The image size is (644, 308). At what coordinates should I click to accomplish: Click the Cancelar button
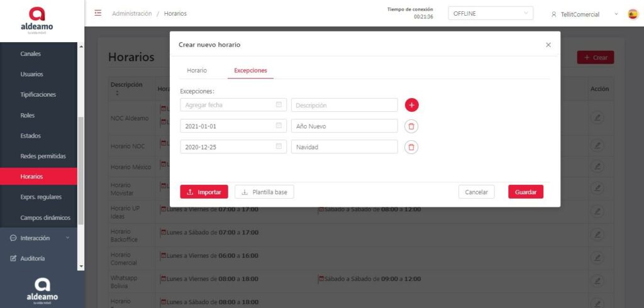click(x=476, y=192)
